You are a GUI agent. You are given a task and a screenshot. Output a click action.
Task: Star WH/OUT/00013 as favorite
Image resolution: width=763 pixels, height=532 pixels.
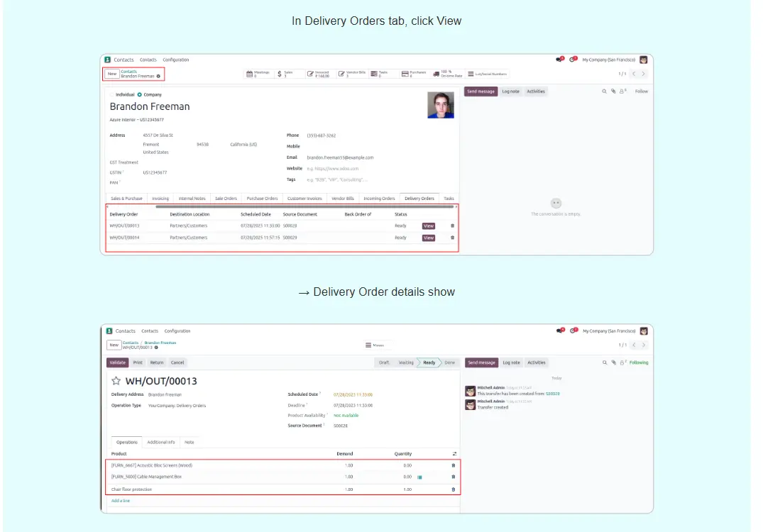(x=116, y=382)
